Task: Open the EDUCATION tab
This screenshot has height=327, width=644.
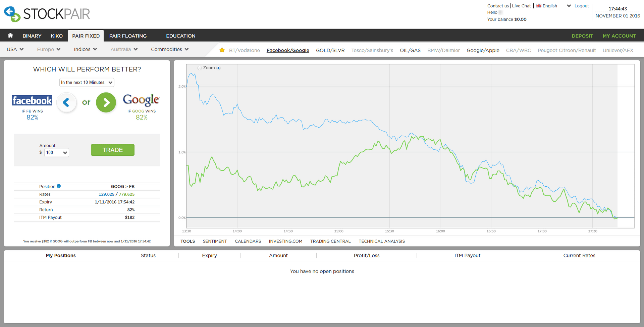Action: 181,36
